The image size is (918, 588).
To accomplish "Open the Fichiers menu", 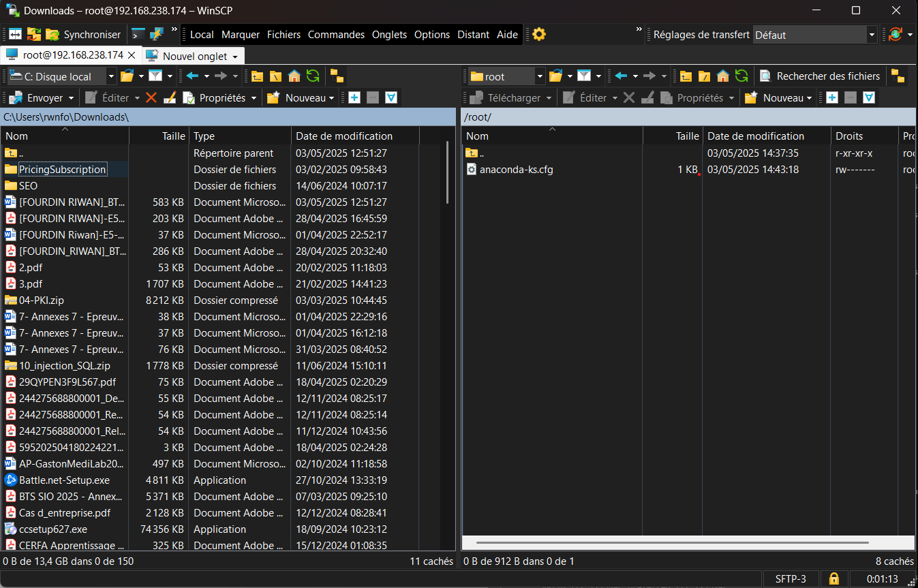I will tap(284, 34).
